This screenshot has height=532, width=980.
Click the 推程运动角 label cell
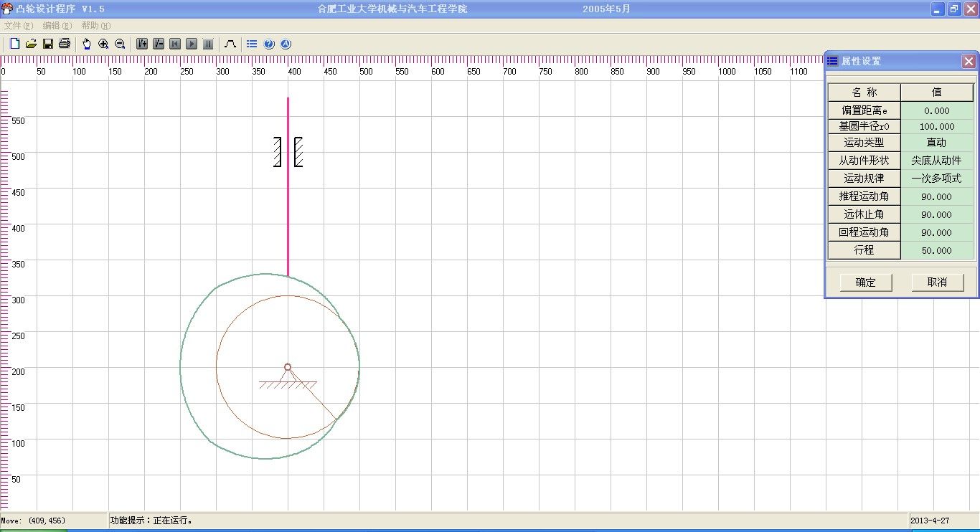coord(864,196)
